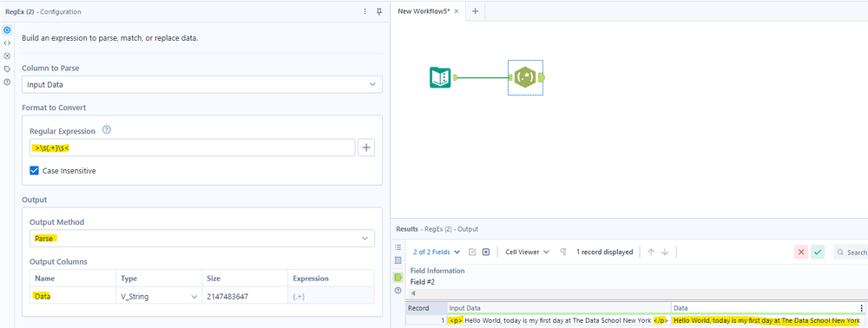The height and width of the screenshot is (328, 868).
Task: Open the configuration gear sidebar icon
Action: click(x=7, y=30)
